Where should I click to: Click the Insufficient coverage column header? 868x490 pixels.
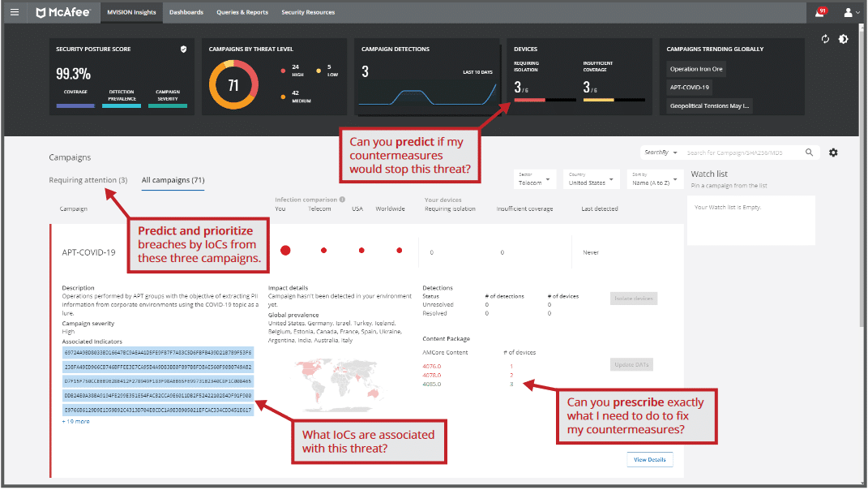525,209
